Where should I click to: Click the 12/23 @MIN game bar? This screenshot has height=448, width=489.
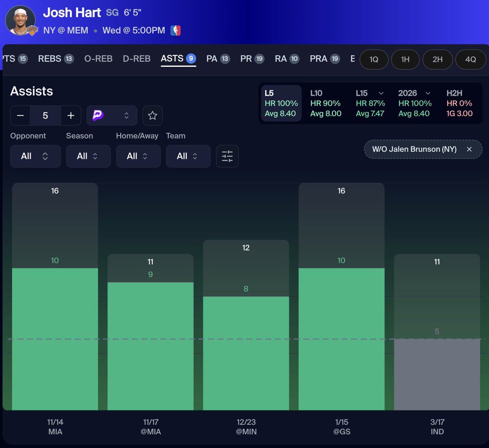coord(246,325)
